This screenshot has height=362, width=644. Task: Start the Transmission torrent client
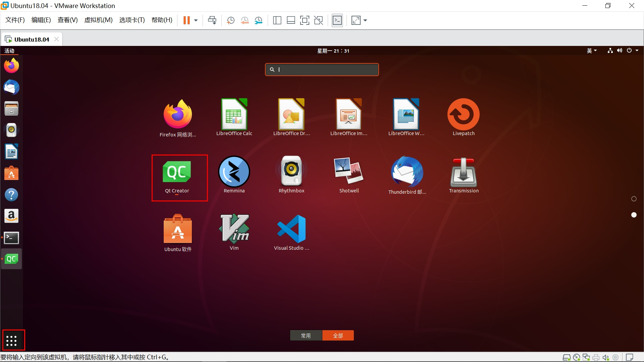(464, 172)
